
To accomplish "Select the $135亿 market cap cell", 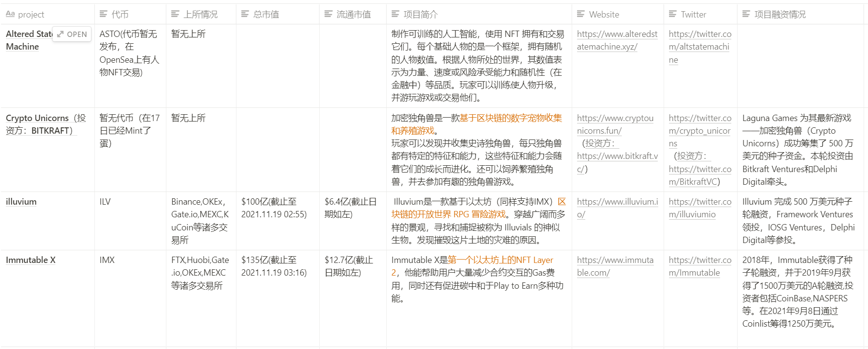I will click(x=278, y=298).
